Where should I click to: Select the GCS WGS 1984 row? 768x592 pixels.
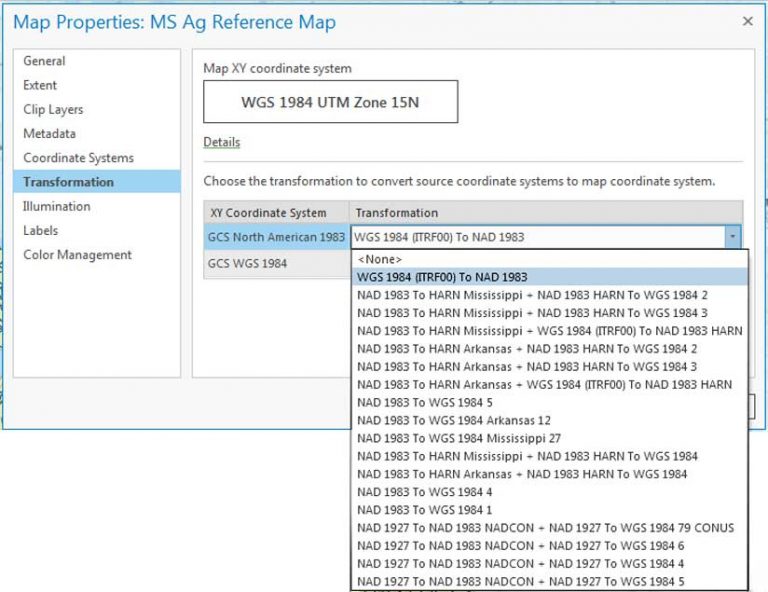tap(247, 263)
